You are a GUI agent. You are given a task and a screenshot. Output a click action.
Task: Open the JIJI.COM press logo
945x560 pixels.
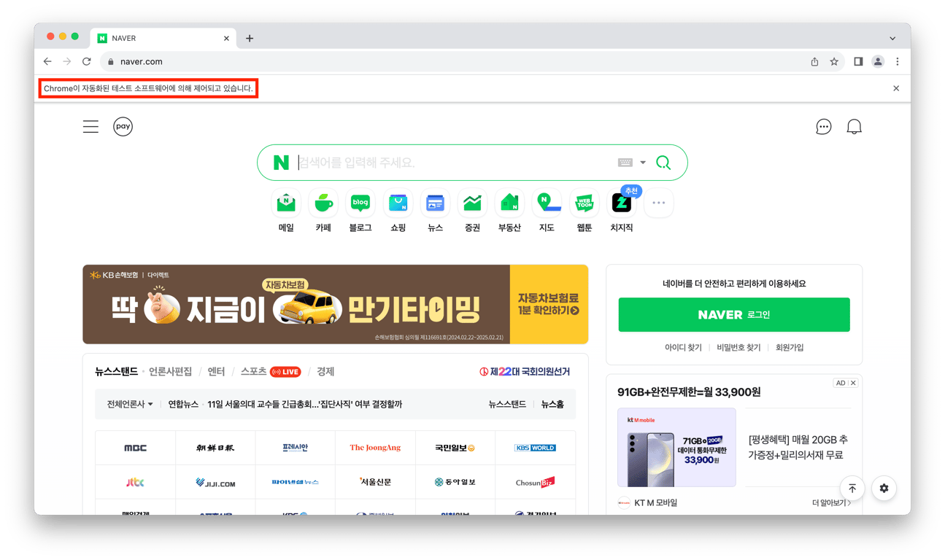[x=215, y=482]
